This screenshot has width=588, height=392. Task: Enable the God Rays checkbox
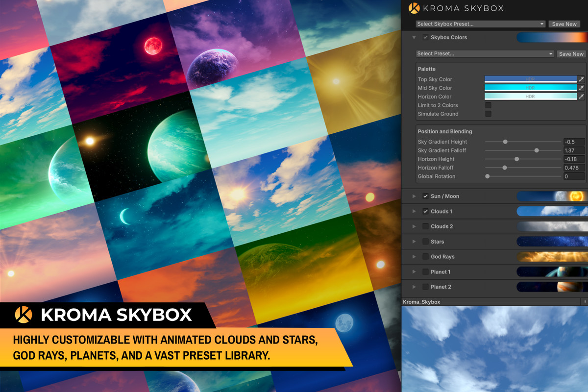click(x=425, y=257)
